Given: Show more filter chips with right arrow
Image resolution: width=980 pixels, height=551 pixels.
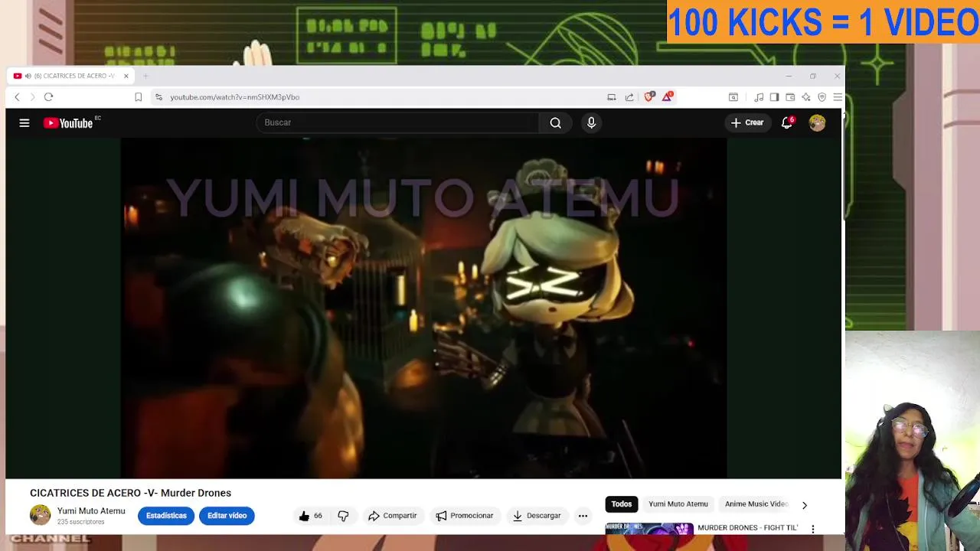Looking at the screenshot, I should coord(804,505).
